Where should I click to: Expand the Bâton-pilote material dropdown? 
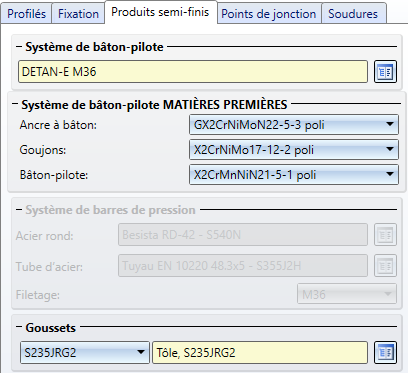tap(294, 175)
